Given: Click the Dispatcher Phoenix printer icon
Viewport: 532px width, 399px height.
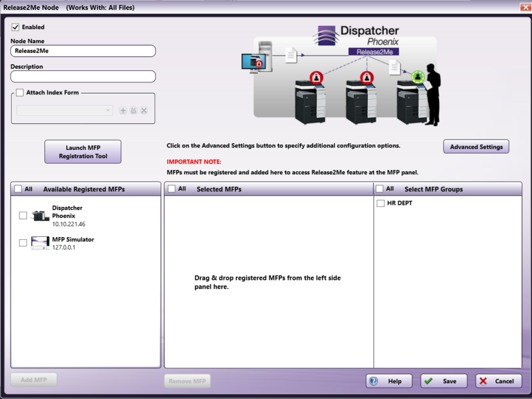Looking at the screenshot, I should point(40,216).
